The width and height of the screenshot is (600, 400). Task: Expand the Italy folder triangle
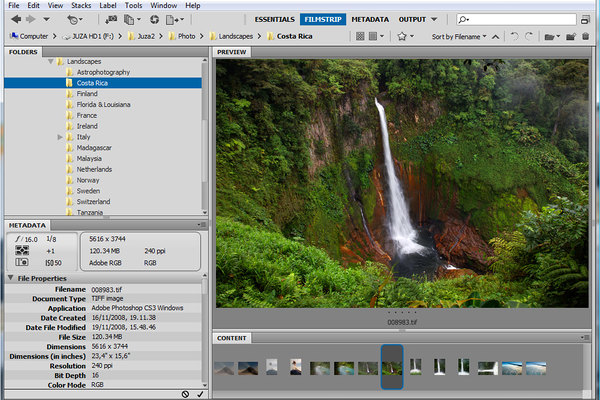60,137
